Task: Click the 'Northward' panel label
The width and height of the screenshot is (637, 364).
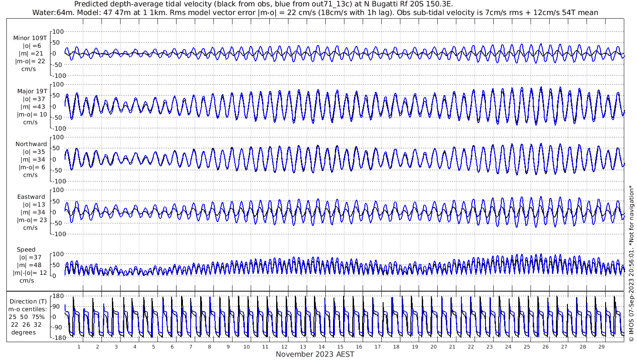Action: (x=31, y=144)
